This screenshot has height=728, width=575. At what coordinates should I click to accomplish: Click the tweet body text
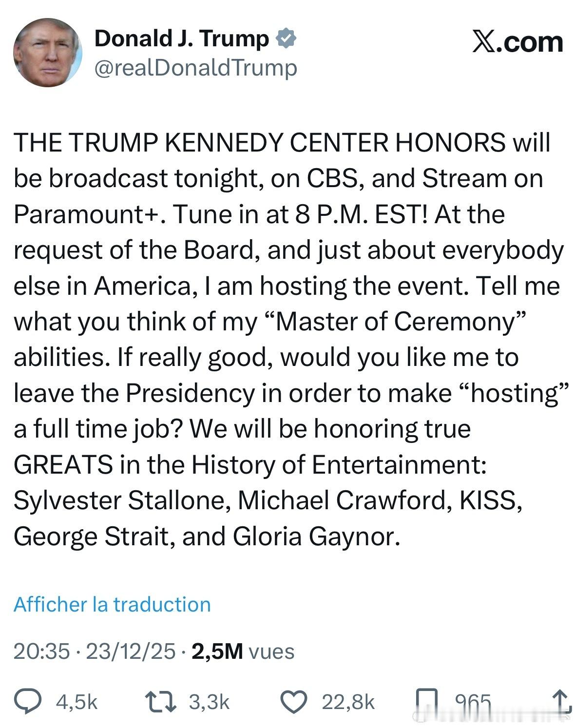point(288,339)
